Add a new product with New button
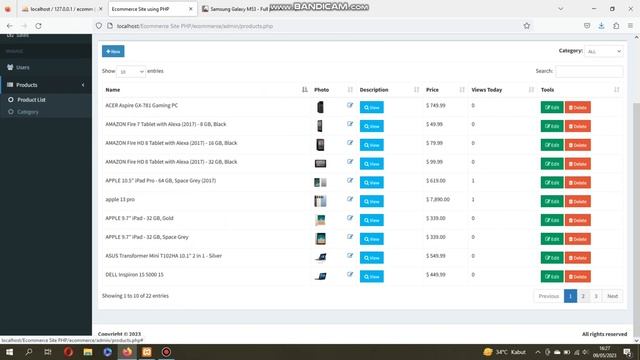The width and height of the screenshot is (640, 360). 113,51
